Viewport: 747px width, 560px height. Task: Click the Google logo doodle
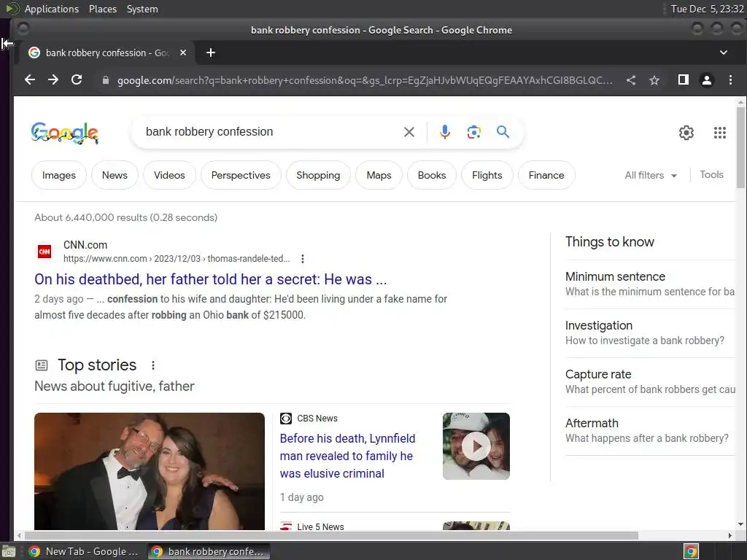pyautogui.click(x=65, y=133)
